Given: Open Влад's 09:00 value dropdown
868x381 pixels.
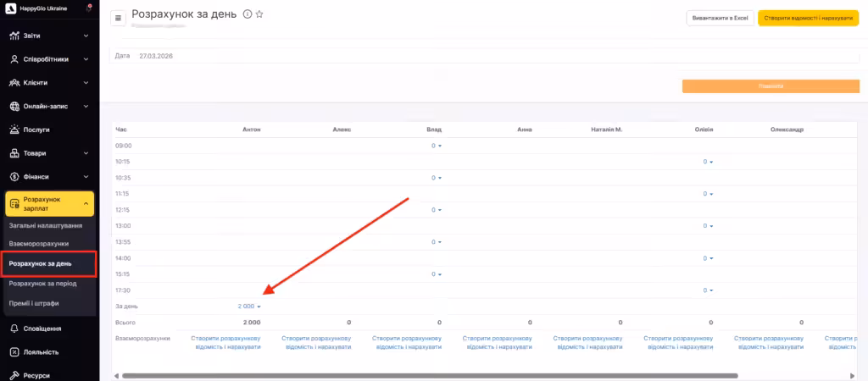Looking at the screenshot, I should (437, 146).
